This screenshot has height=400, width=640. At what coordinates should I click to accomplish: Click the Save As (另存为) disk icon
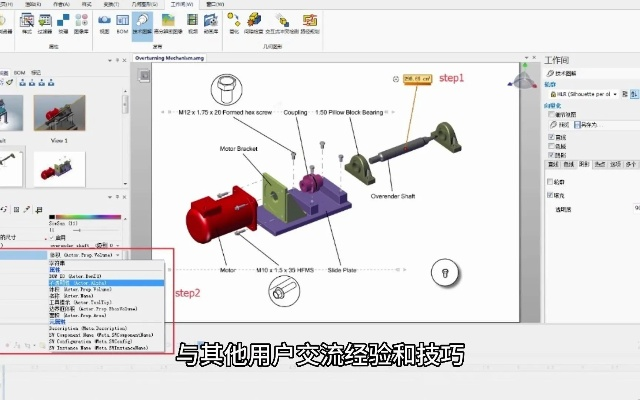[x=577, y=125]
